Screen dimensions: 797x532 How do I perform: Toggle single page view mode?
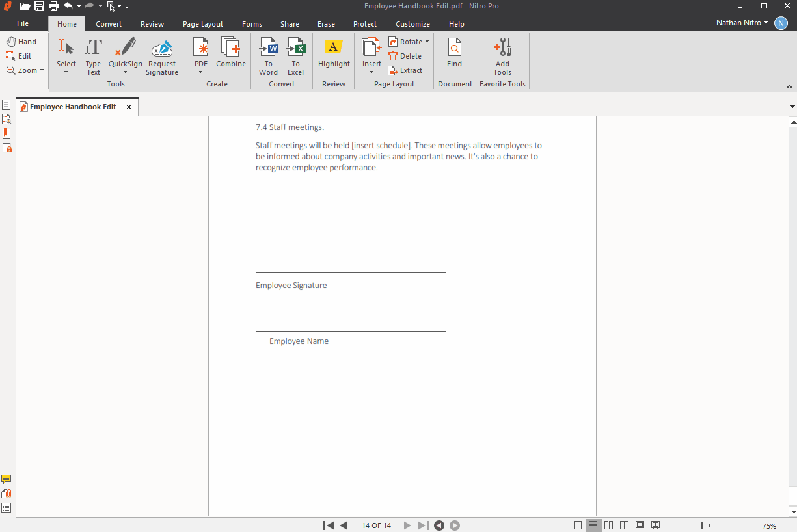[x=578, y=525]
